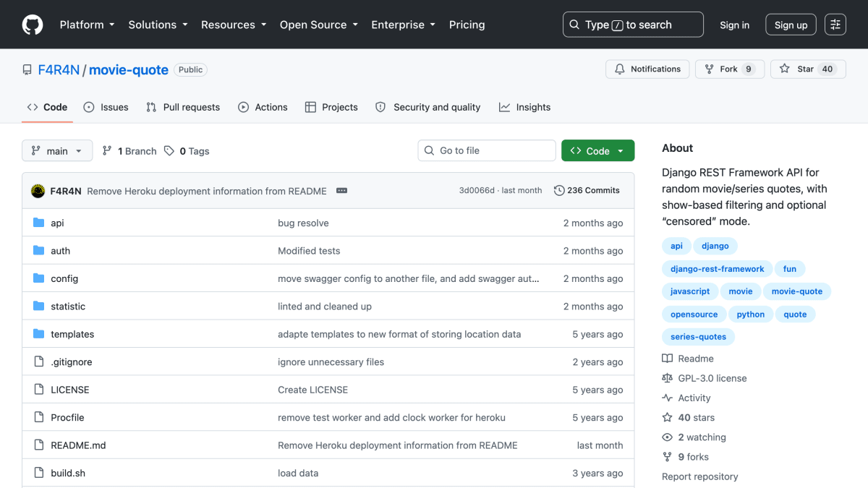Select the django-rest-framework topic tag
Screen dimensions: 868x488
coord(717,269)
